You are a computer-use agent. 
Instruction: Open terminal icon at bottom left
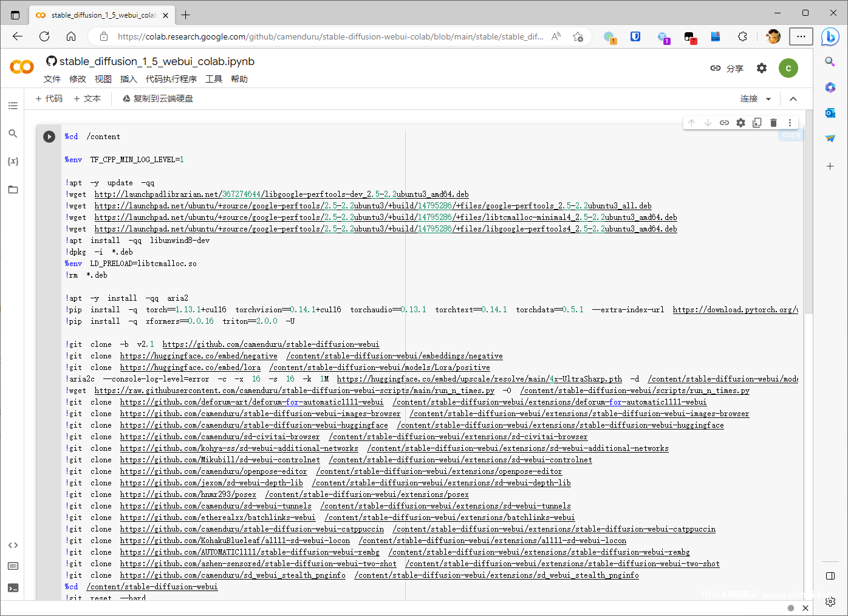(x=13, y=588)
